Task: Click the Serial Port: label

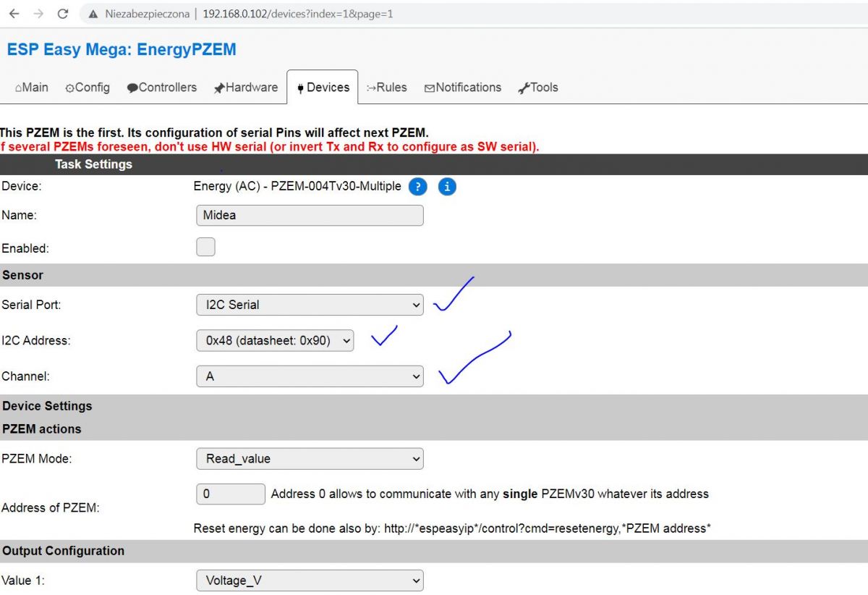Action: click(x=31, y=305)
